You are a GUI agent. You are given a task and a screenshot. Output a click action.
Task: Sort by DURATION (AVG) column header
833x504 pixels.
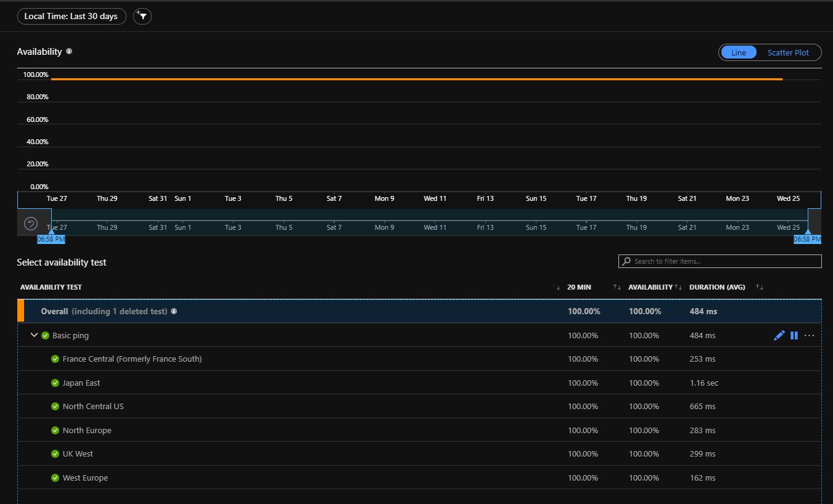[717, 287]
